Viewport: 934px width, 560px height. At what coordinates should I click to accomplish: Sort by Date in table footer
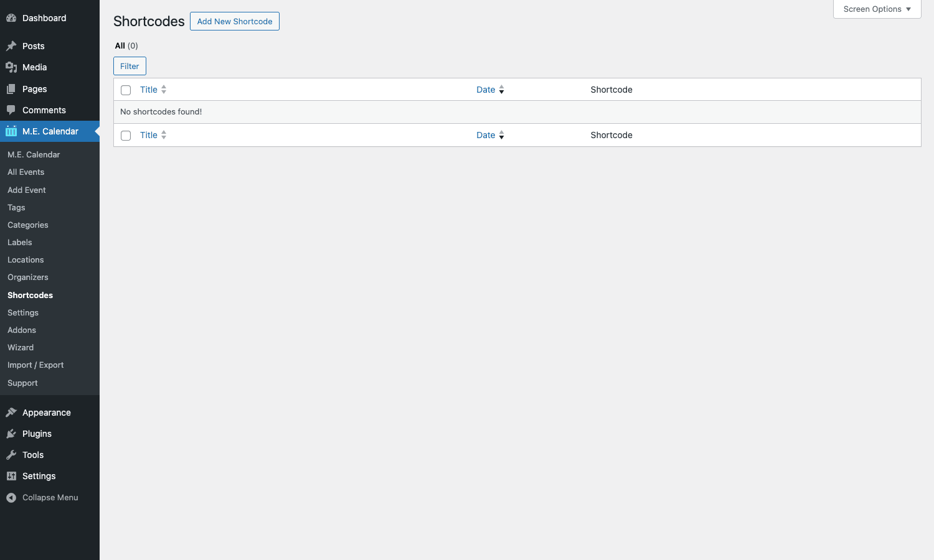(486, 135)
